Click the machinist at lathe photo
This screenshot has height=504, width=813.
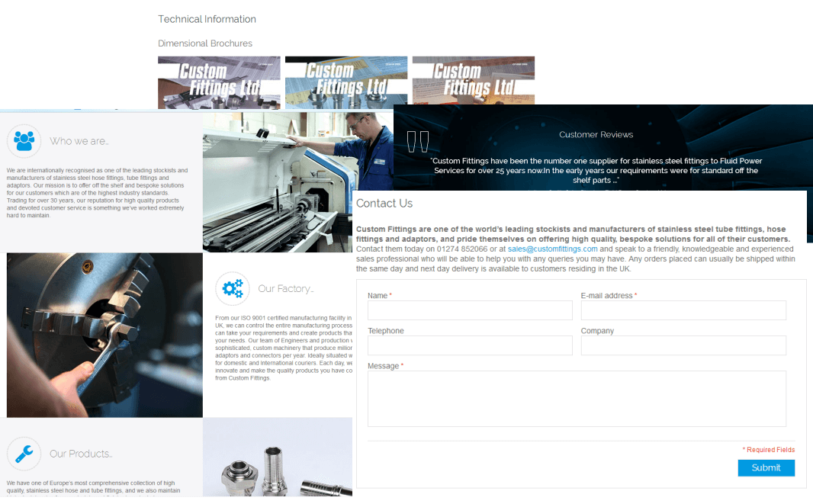pos(298,182)
